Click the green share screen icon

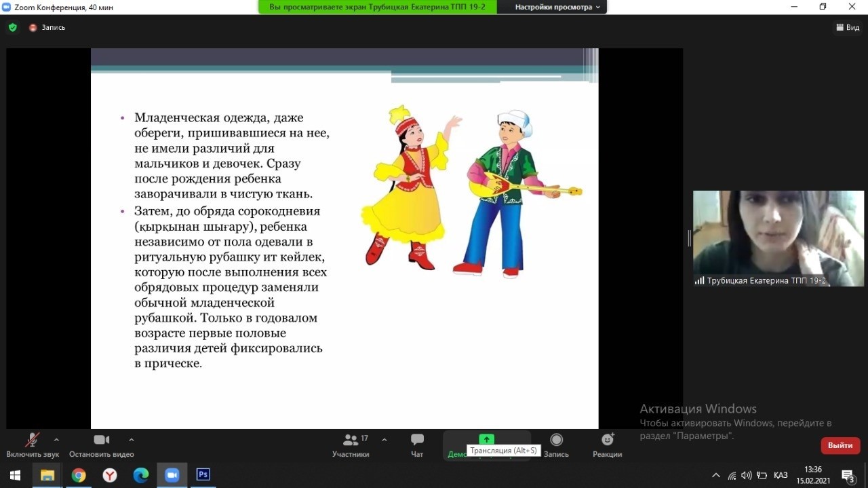(486, 440)
